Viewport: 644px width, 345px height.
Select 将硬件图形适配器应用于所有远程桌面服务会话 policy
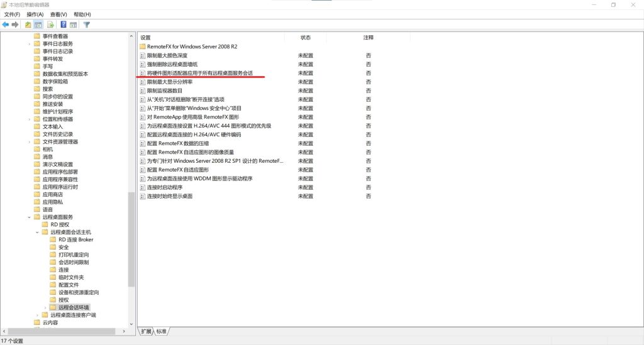pyautogui.click(x=199, y=73)
